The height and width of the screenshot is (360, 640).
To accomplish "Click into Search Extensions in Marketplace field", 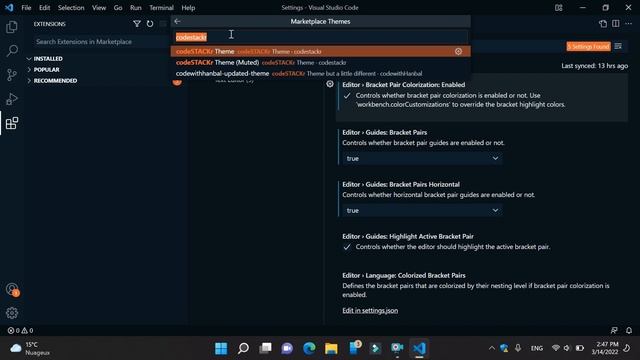I will point(100,42).
